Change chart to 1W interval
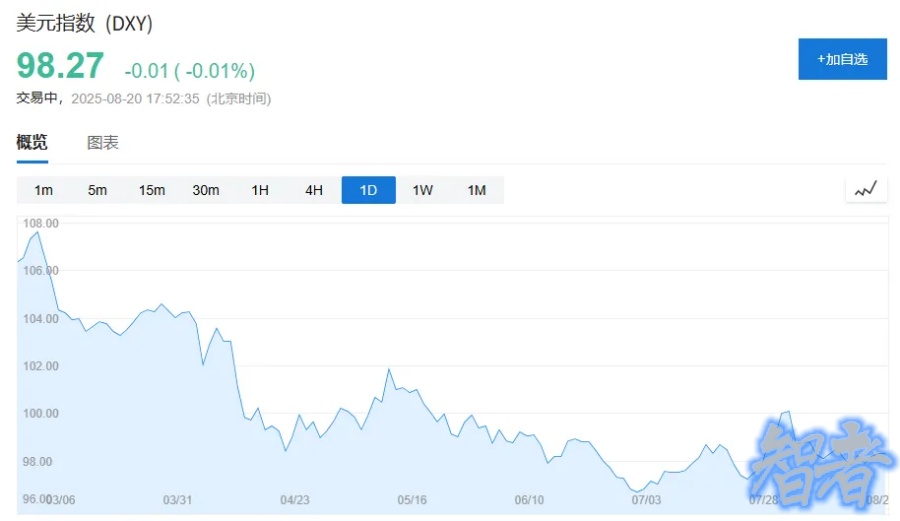 [x=422, y=190]
